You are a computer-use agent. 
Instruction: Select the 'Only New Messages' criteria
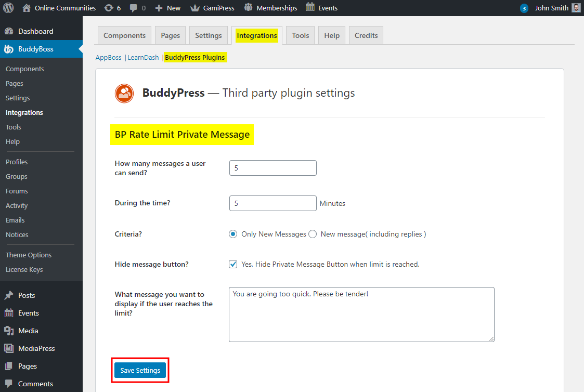(233, 234)
